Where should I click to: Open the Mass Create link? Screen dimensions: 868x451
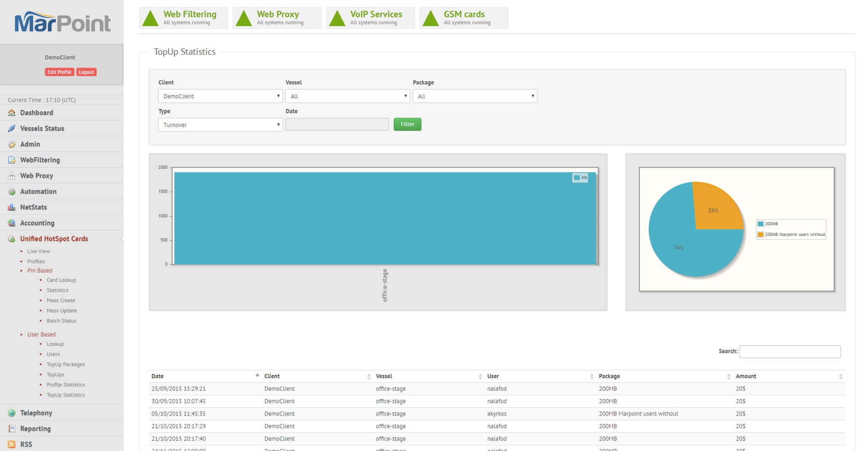(61, 300)
